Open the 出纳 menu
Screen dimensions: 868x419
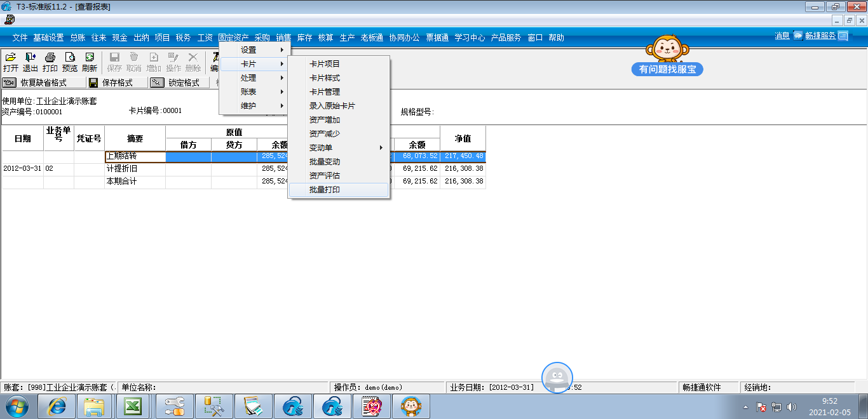(141, 38)
